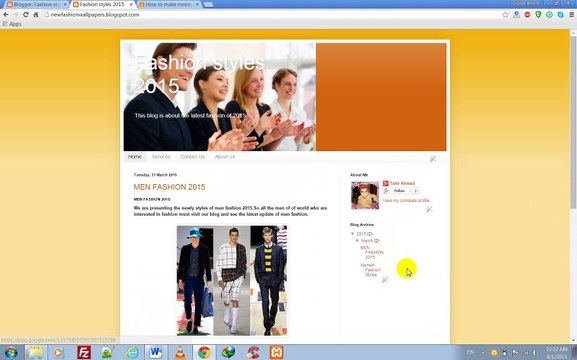Click the address bar URL field
This screenshot has height=360, width=577.
point(272,15)
